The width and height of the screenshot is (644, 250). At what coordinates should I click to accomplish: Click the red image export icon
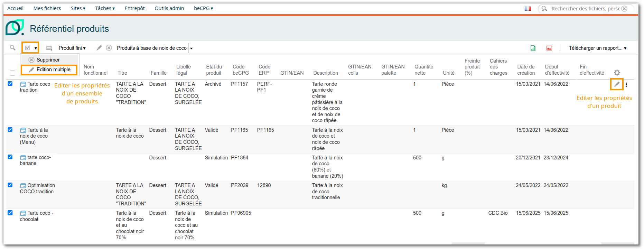pos(549,48)
